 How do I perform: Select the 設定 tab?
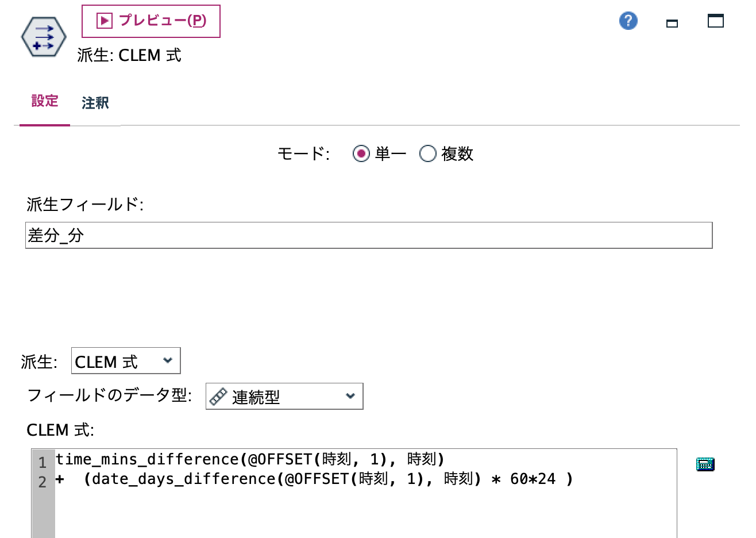(44, 102)
